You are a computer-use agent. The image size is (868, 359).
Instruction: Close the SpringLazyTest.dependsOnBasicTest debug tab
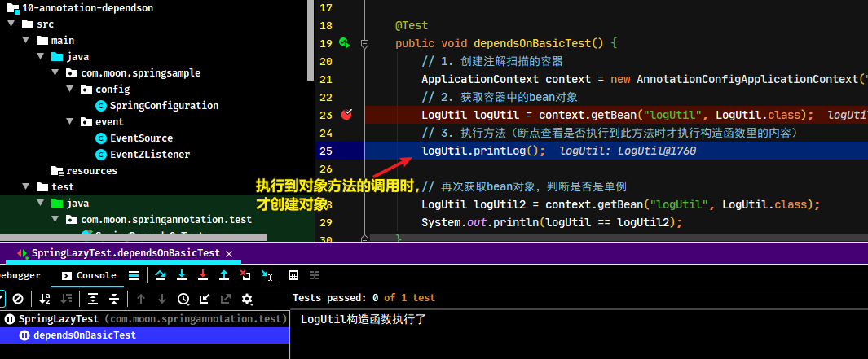[x=229, y=253]
